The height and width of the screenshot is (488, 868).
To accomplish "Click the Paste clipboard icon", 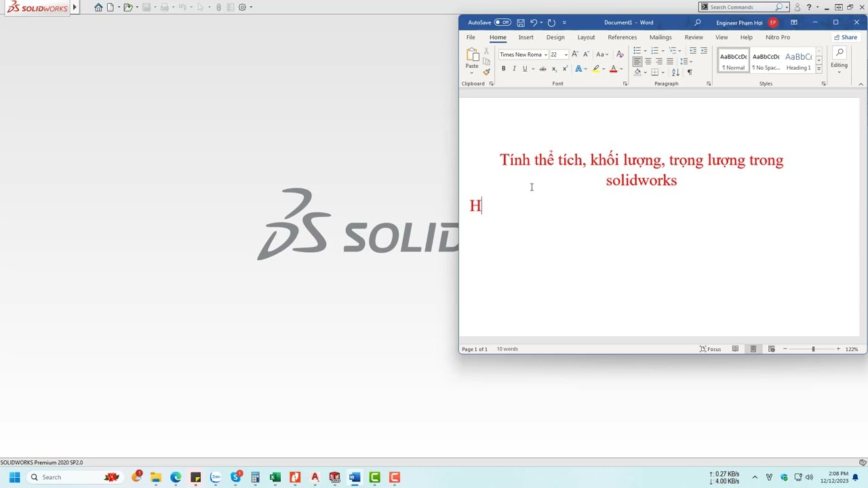I will 472,56.
